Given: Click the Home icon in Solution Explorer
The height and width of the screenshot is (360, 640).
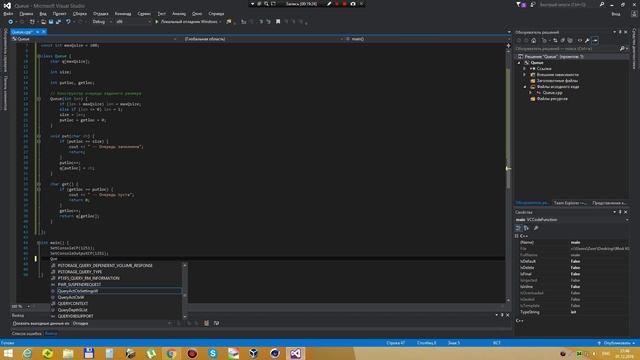Looking at the screenshot, I should pos(533,40).
